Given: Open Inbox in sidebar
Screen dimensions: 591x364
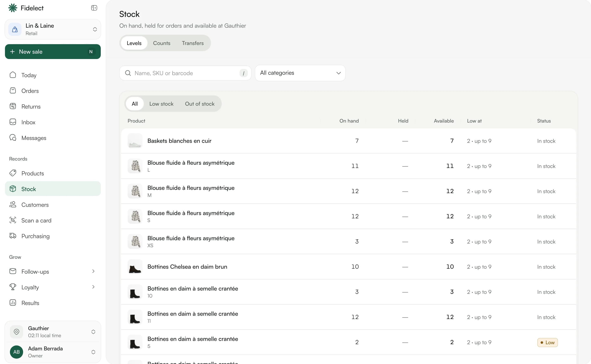Looking at the screenshot, I should coord(53,122).
